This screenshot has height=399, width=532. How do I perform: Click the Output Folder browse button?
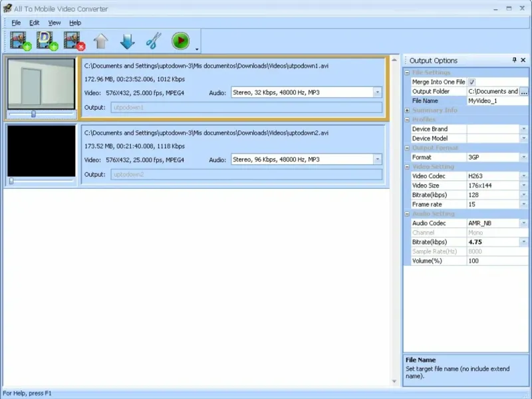[524, 92]
